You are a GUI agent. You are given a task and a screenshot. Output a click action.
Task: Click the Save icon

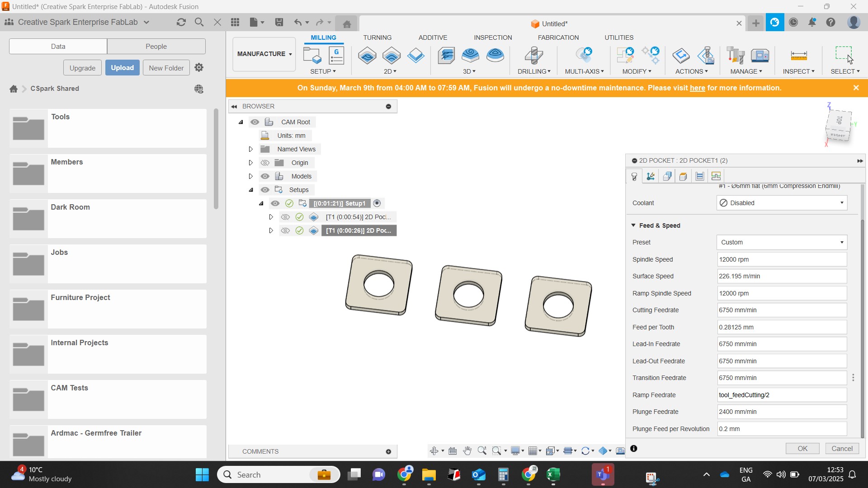pos(279,22)
